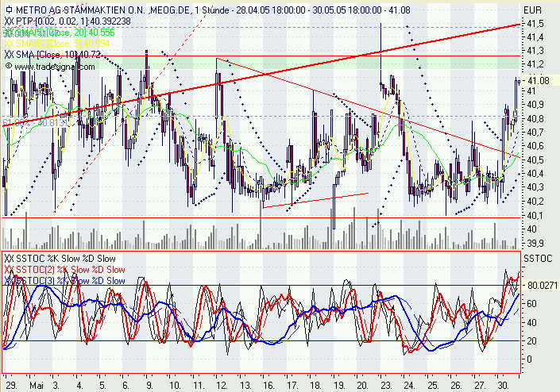
Task: Click the 40.9 price axis value
Action: [535, 105]
